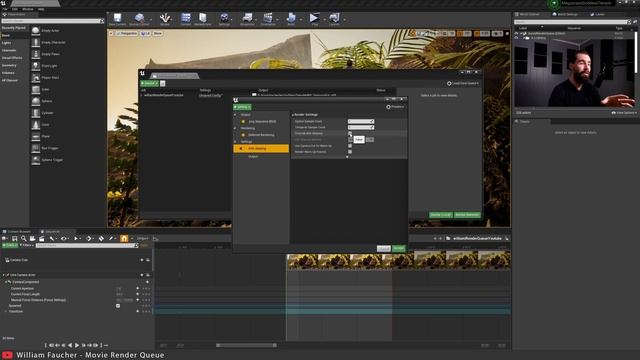
Task: Open Lit view mode dropdown
Action: point(145,33)
